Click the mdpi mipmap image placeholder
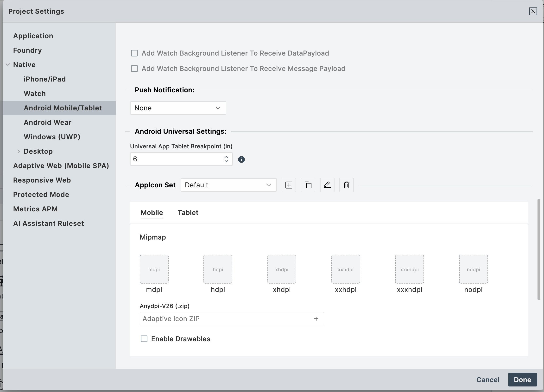This screenshot has width=544, height=392. coord(154,269)
